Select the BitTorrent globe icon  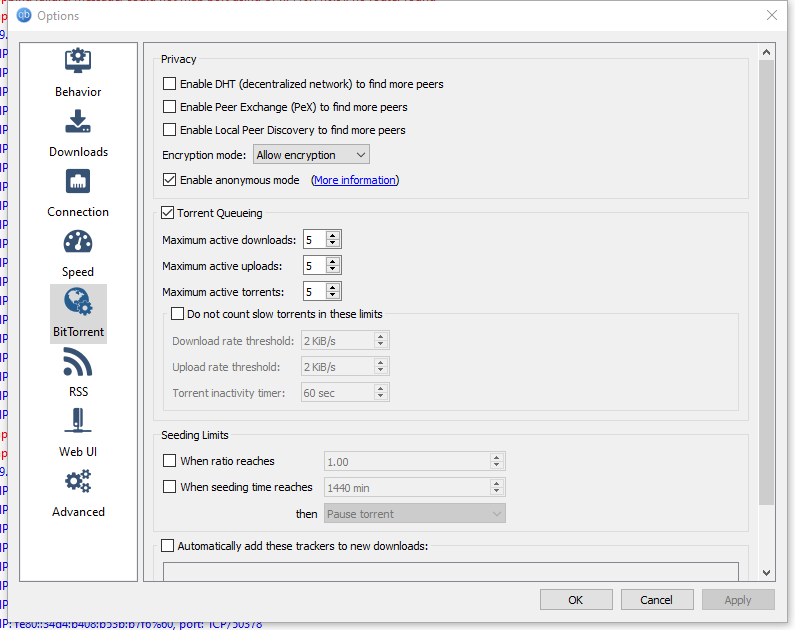click(x=78, y=301)
